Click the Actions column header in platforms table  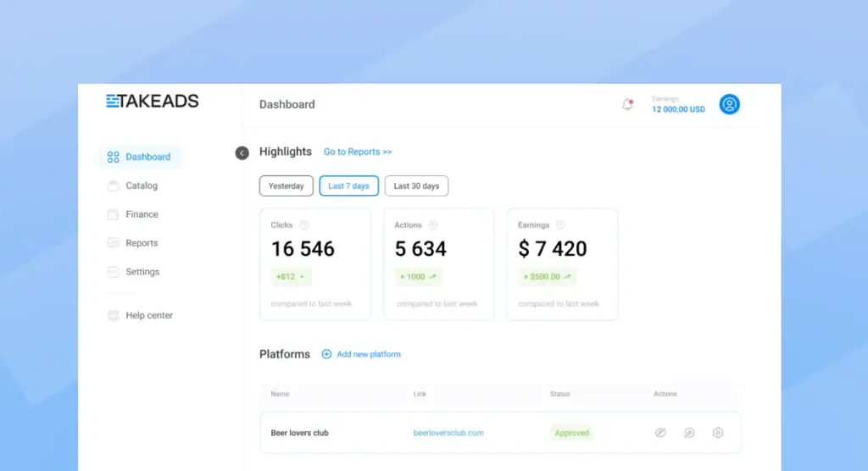pos(665,394)
